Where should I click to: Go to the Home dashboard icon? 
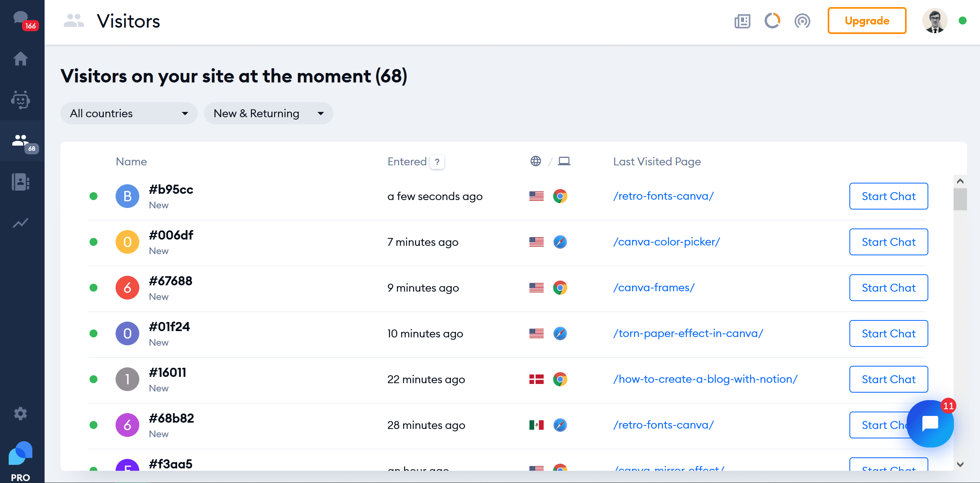[x=21, y=59]
